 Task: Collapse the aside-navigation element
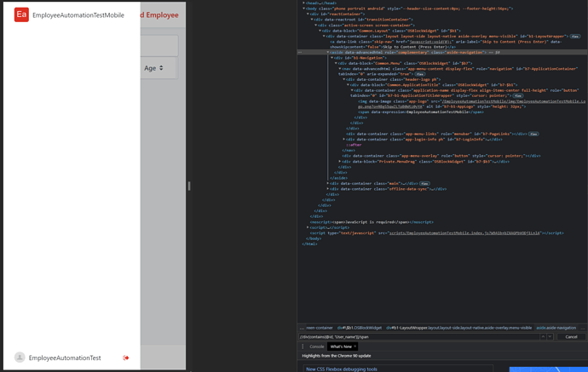pyautogui.click(x=328, y=53)
